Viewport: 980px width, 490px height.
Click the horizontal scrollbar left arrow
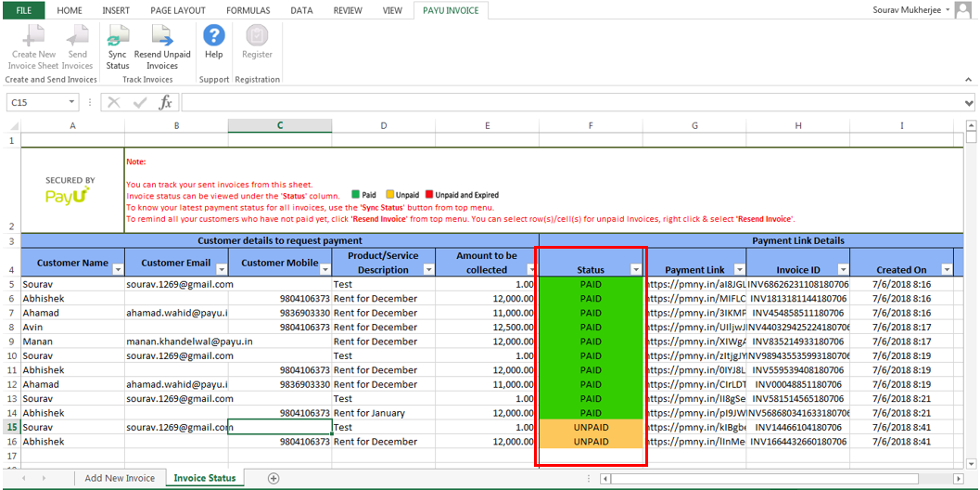[605, 478]
